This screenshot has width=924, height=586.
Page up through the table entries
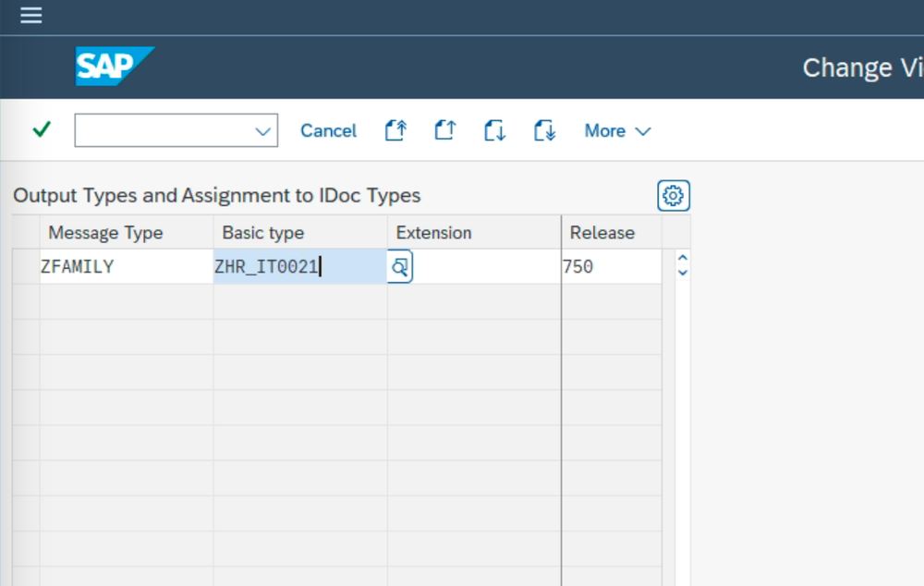point(444,130)
